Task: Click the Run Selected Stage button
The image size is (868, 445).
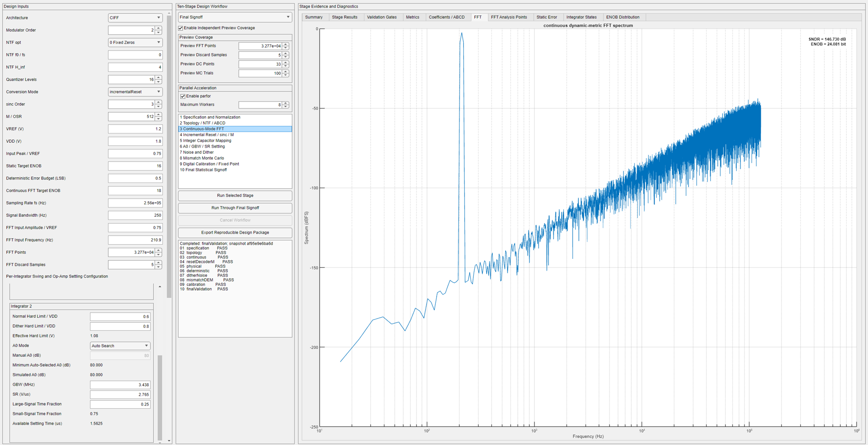Action: pyautogui.click(x=235, y=195)
